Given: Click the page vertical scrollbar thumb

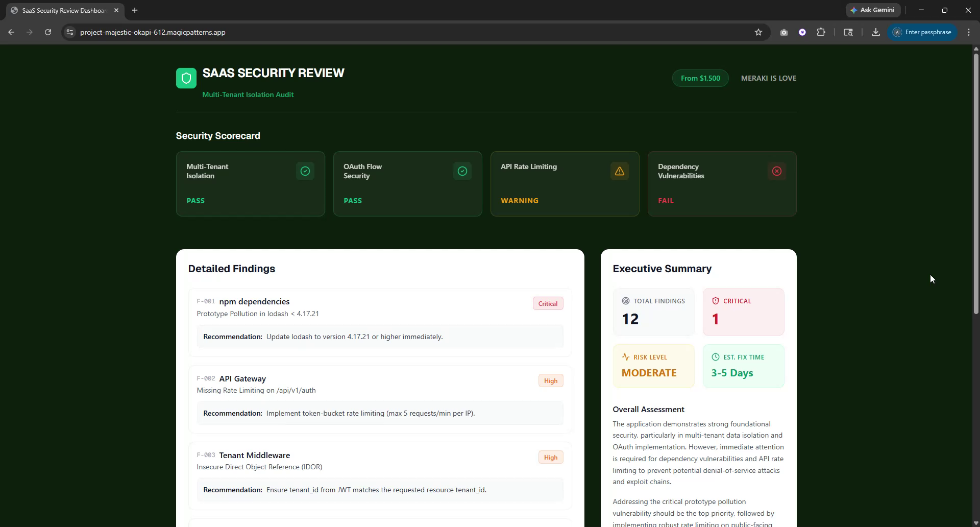Looking at the screenshot, I should click(976, 184).
